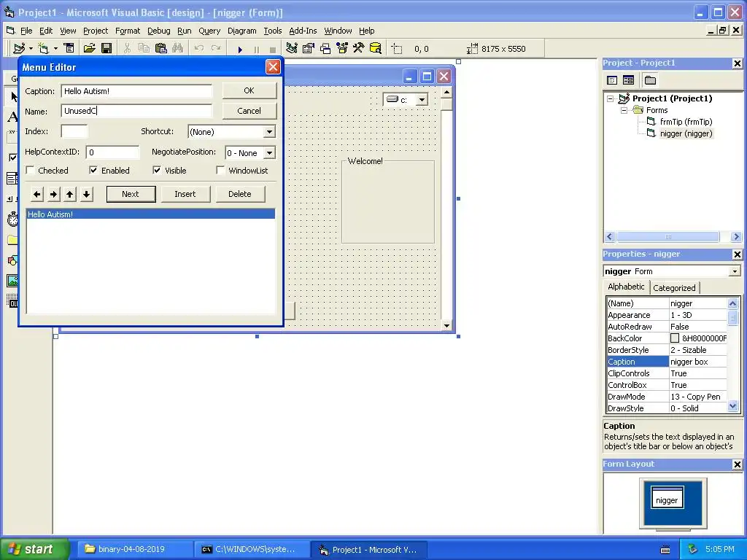Switch to C:\WINDOWS\syste... taskbar window
Screen dimensions: 747x560
(x=252, y=550)
